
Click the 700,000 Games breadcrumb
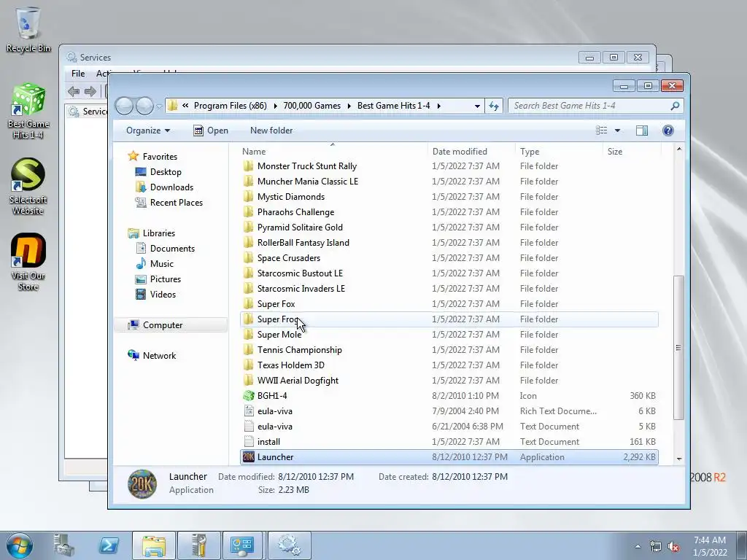tap(312, 106)
